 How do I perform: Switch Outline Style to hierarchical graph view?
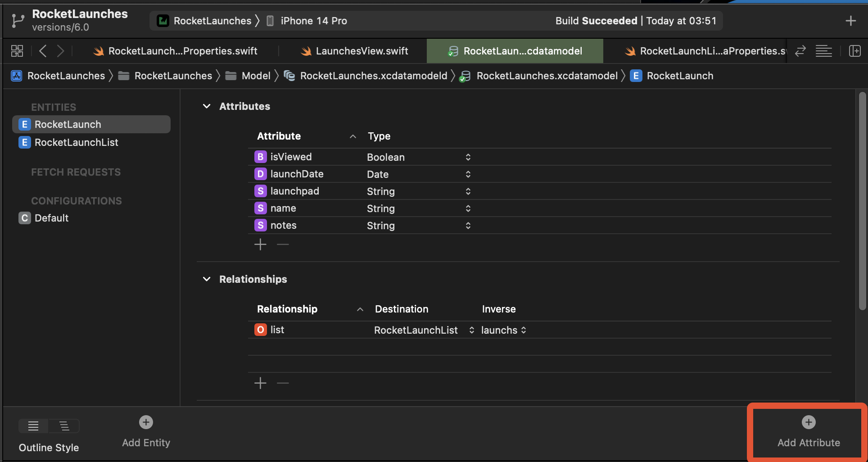click(64, 426)
